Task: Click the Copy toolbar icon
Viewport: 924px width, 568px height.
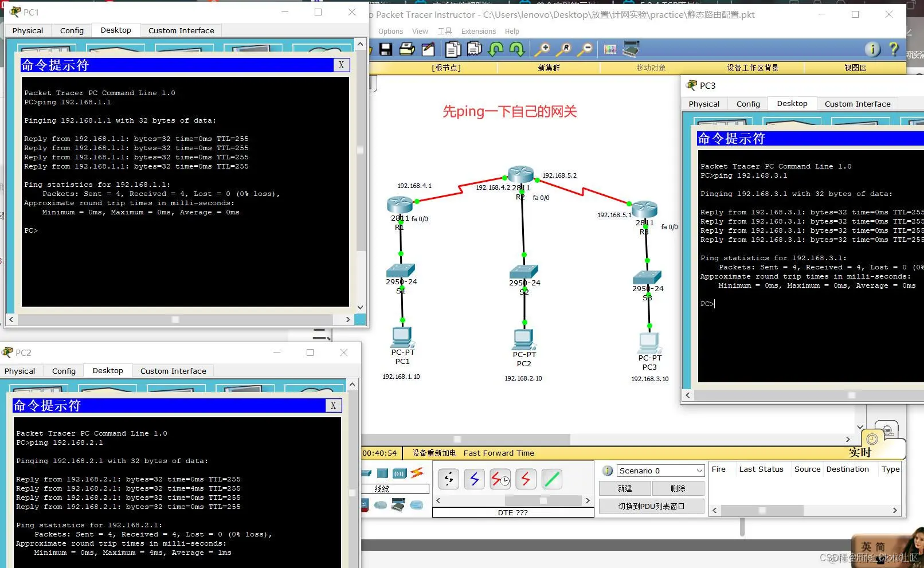Action: tap(453, 49)
